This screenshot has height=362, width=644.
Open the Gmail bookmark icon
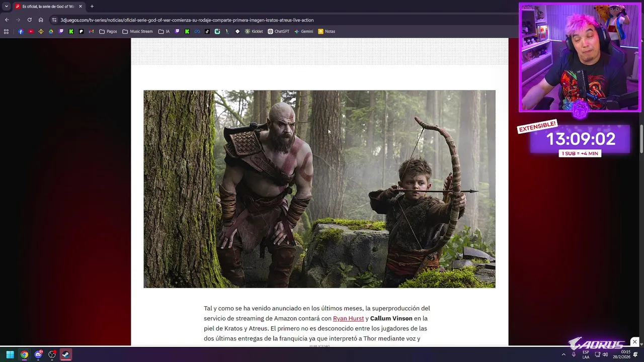coord(91,31)
